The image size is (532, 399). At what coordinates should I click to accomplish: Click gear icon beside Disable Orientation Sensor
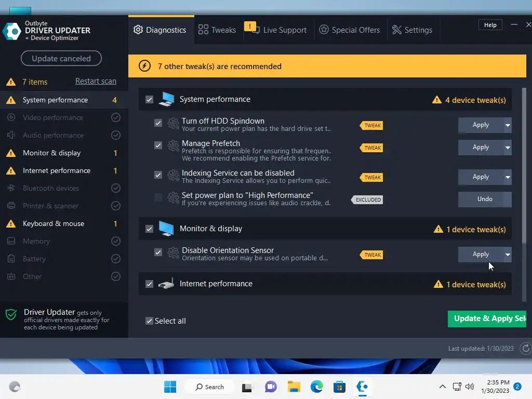click(x=173, y=253)
